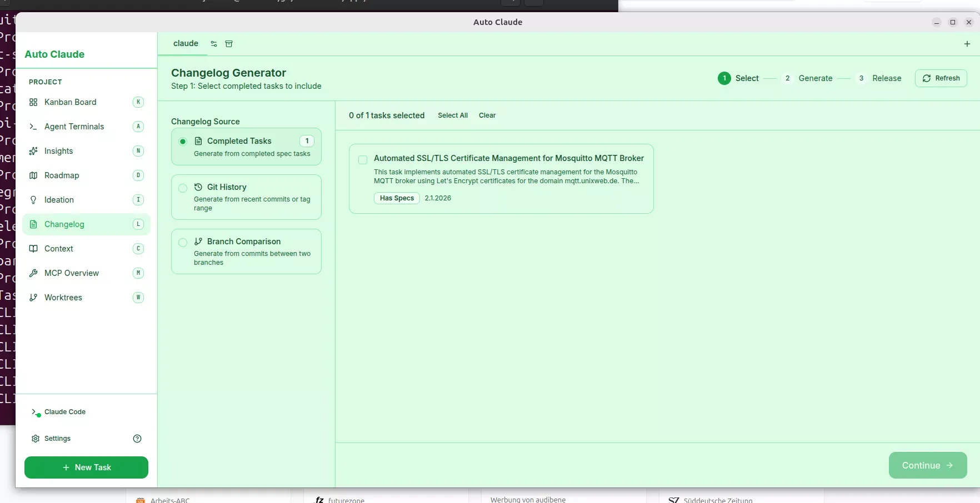Viewport: 980px width, 503px height.
Task: Open MCP Overview using its plug icon
Action: (x=34, y=273)
